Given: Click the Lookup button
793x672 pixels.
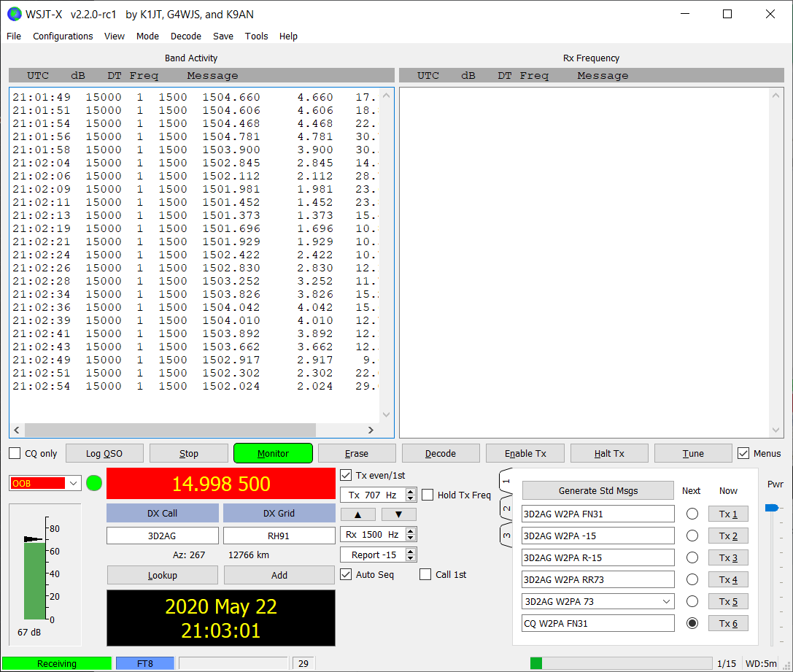Looking at the screenshot, I should tap(163, 575).
